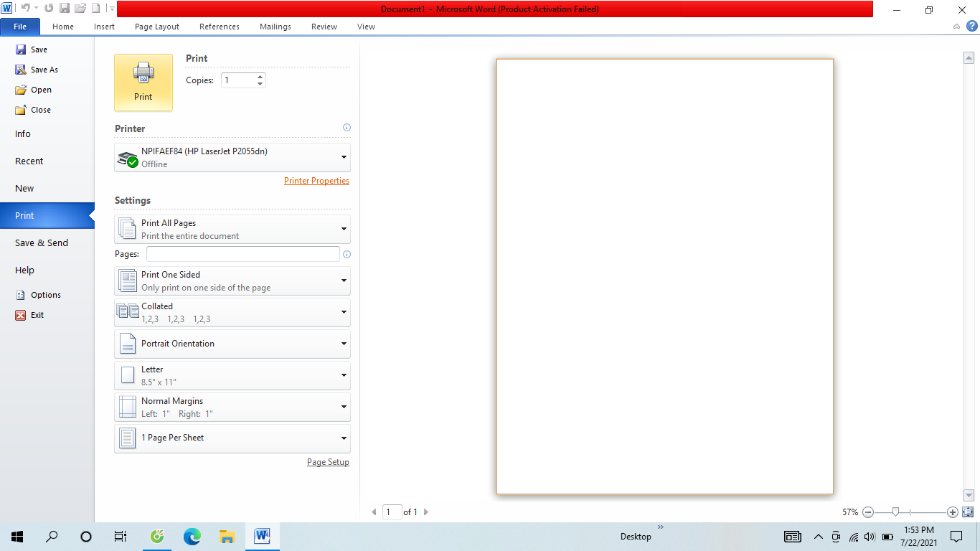This screenshot has height=551, width=980.
Task: Click the Redo icon in quick access toolbar
Action: 49,9
